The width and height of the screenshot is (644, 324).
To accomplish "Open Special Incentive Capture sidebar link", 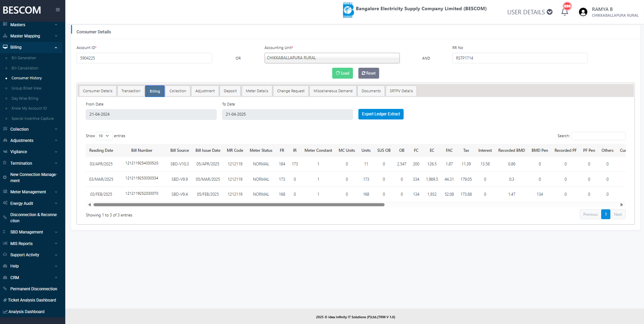I will pos(33,118).
